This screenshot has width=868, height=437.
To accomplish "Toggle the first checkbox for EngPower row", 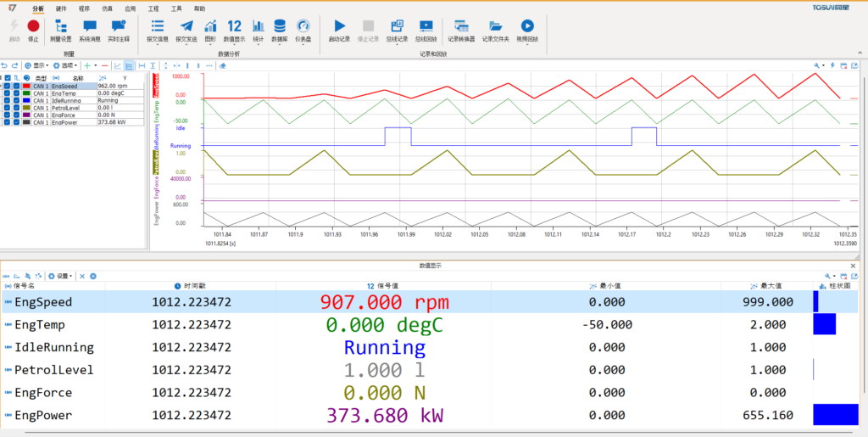I will [7, 122].
